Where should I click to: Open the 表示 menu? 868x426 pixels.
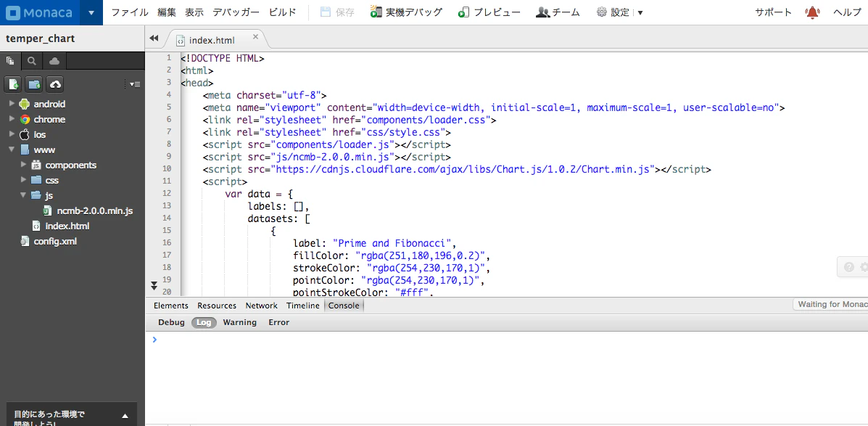click(x=194, y=12)
